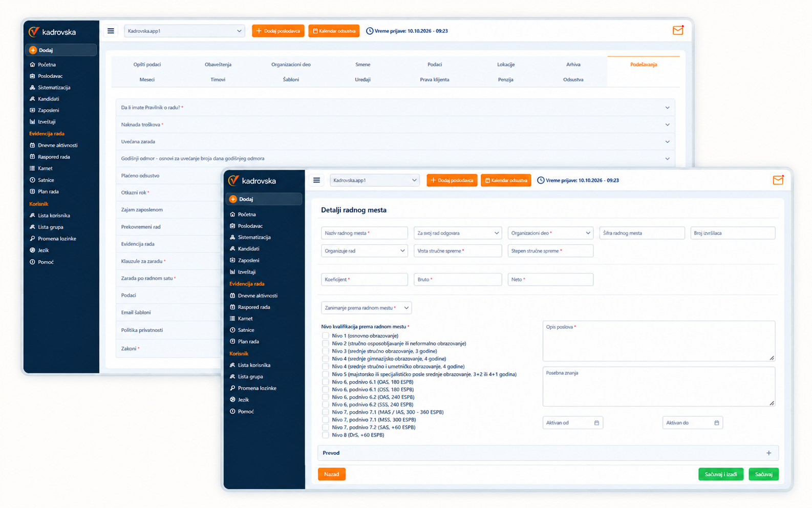This screenshot has height=508, width=812.
Task: Select Nivo 3 (srednje stručno obrazovanje) checkbox
Action: tap(326, 351)
